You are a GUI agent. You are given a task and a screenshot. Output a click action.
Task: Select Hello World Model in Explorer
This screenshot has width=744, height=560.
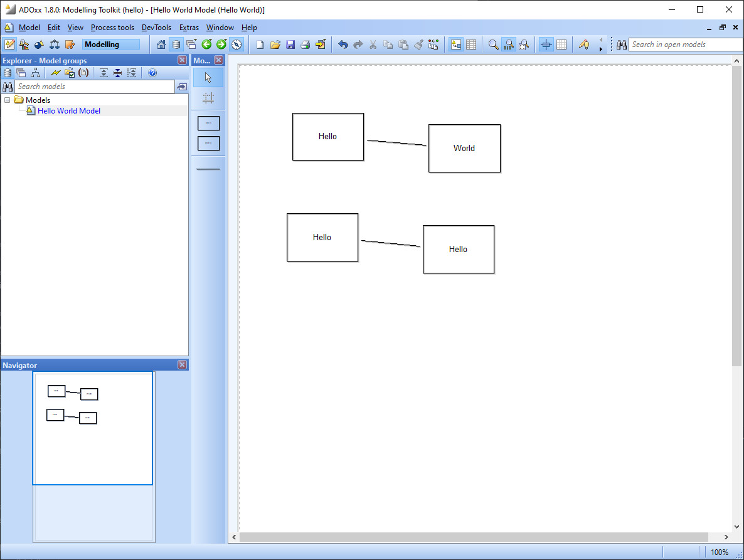[69, 111]
